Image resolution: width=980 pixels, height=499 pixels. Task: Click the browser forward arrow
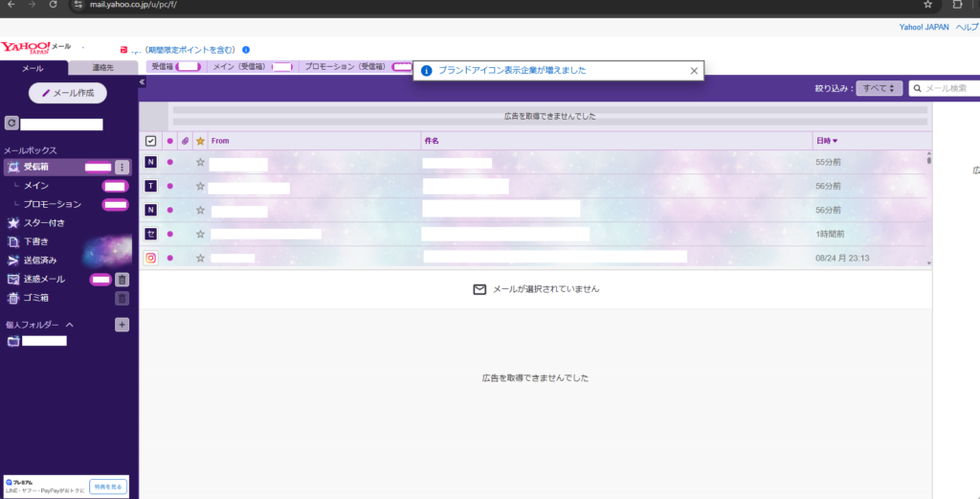(x=33, y=5)
